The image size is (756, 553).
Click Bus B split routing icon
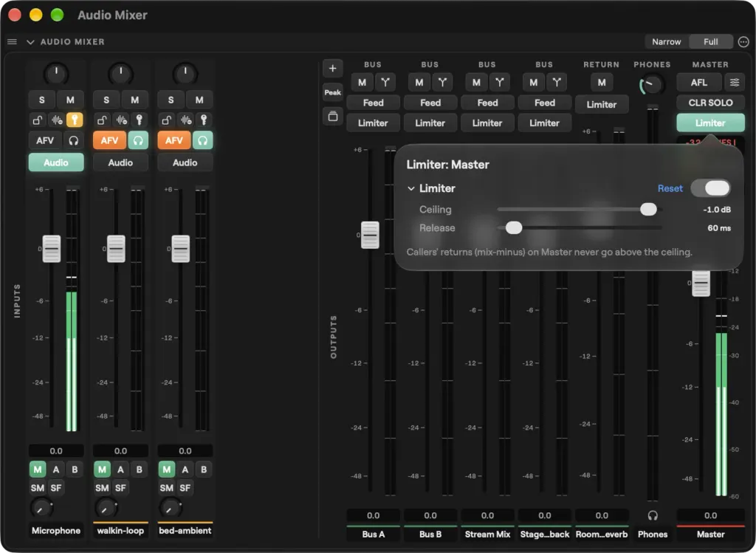coord(442,83)
